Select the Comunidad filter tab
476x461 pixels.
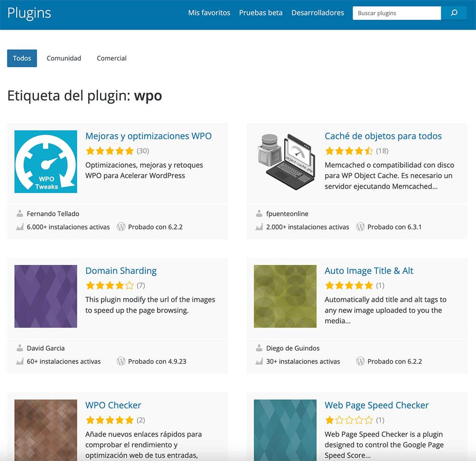64,58
